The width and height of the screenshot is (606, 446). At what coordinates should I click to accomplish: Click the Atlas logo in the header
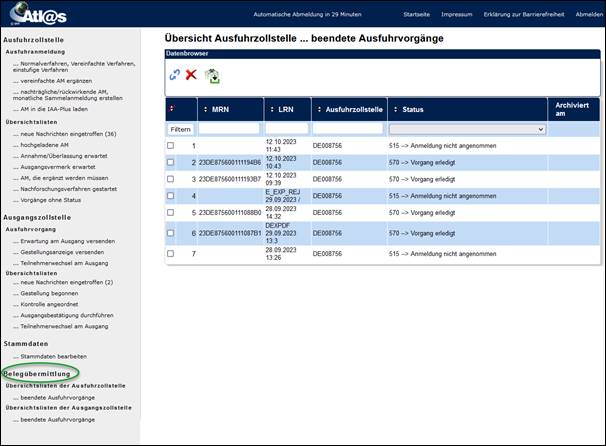point(38,15)
